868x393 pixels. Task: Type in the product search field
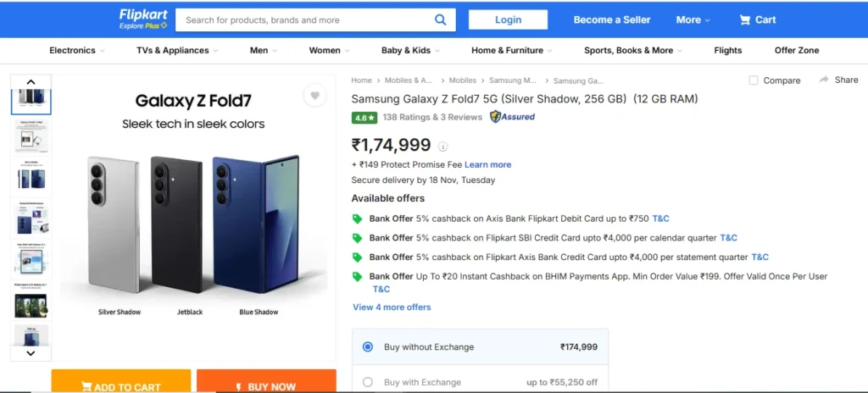click(305, 19)
